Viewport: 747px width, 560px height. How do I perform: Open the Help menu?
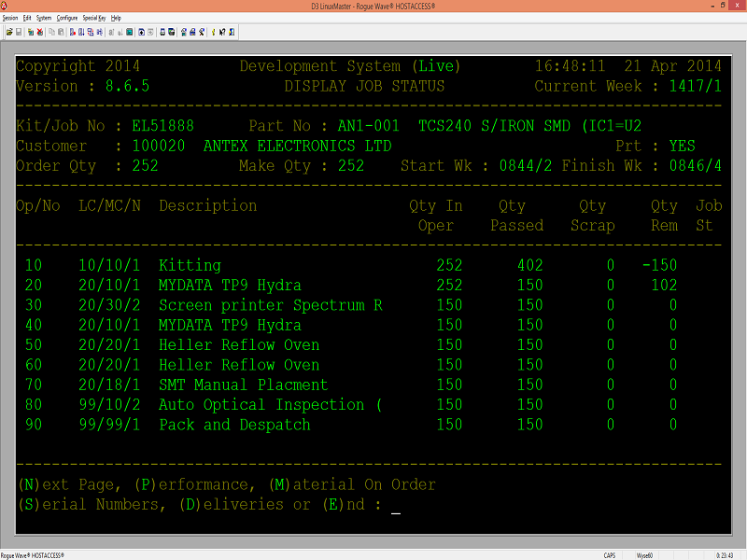pos(116,18)
